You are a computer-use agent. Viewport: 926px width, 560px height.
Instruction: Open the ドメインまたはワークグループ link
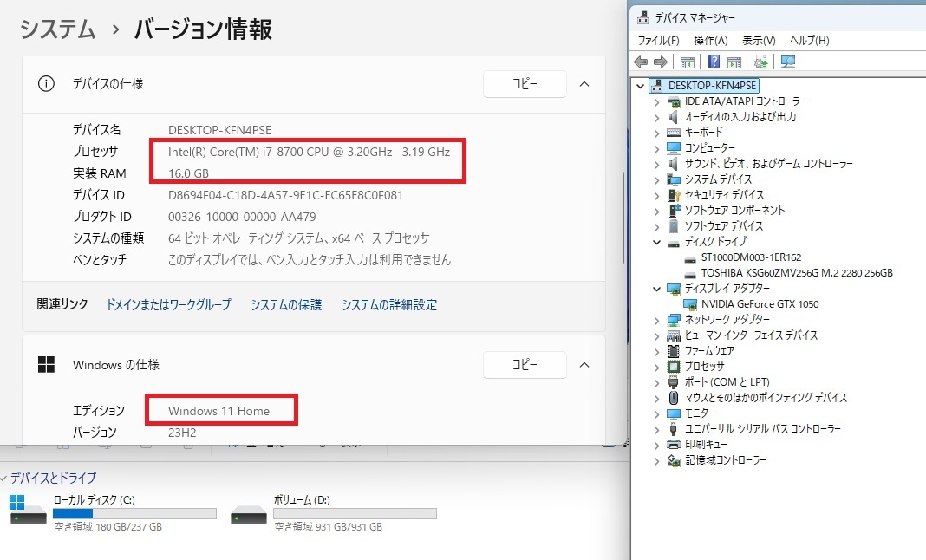(x=168, y=305)
